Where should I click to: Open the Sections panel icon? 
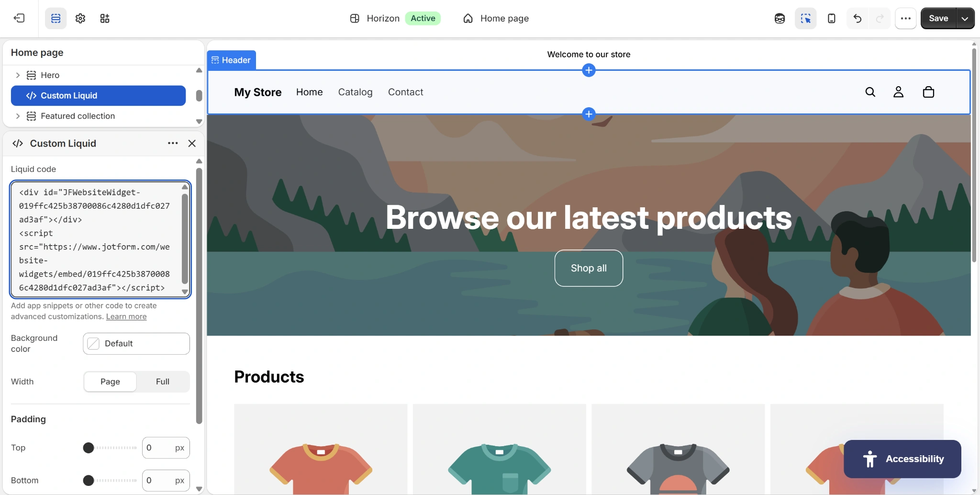click(x=56, y=18)
